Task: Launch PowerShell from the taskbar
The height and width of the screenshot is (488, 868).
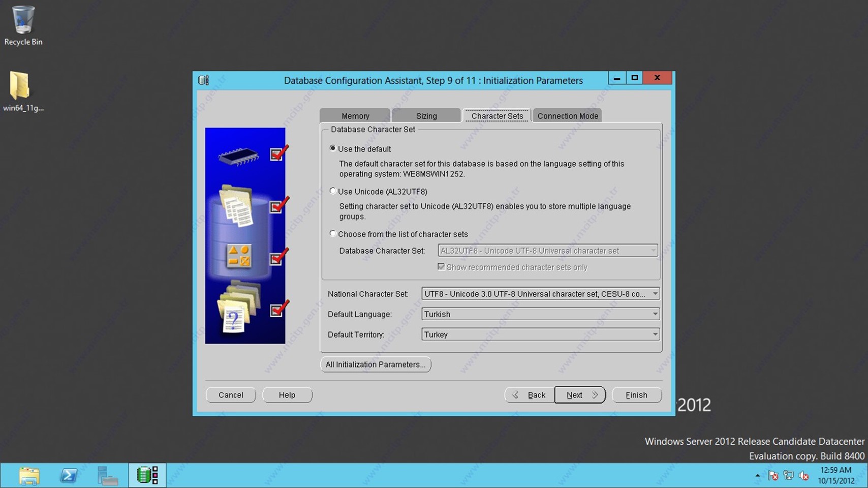Action: click(x=69, y=476)
